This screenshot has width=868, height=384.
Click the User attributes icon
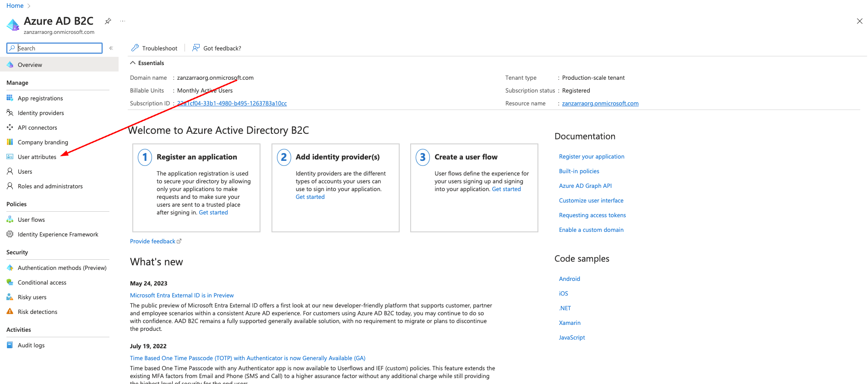pos(10,157)
